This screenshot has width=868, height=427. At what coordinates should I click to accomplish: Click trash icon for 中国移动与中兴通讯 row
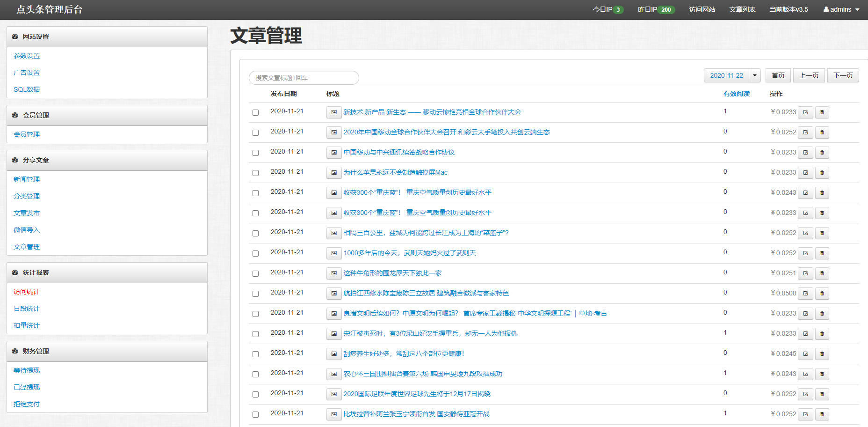(822, 153)
